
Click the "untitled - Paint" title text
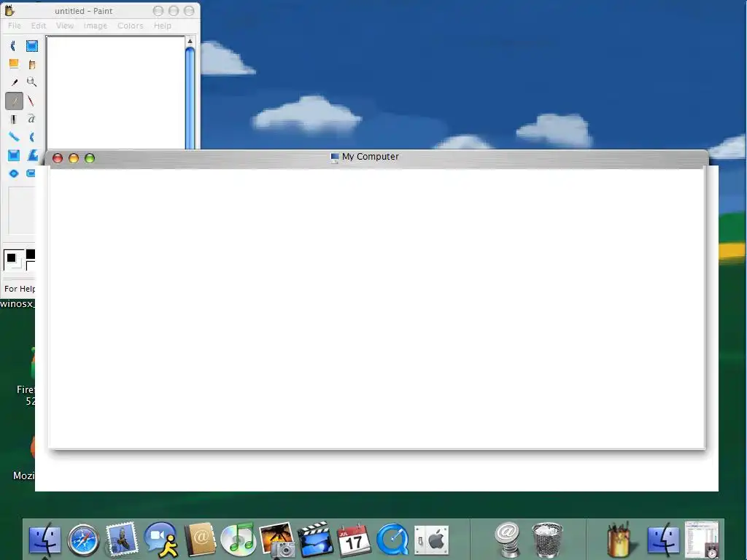pos(84,11)
